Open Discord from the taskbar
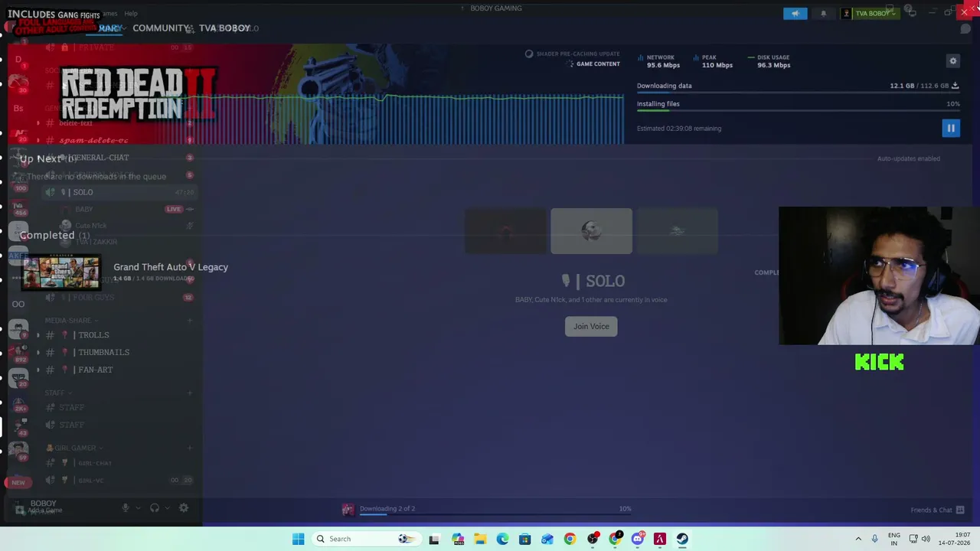 pyautogui.click(x=638, y=539)
